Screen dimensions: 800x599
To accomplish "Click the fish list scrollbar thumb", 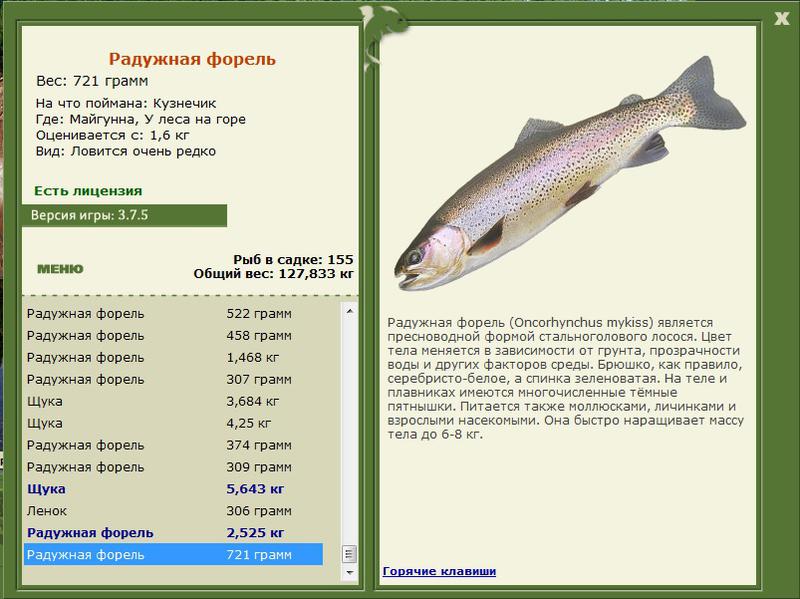I will pyautogui.click(x=349, y=554).
